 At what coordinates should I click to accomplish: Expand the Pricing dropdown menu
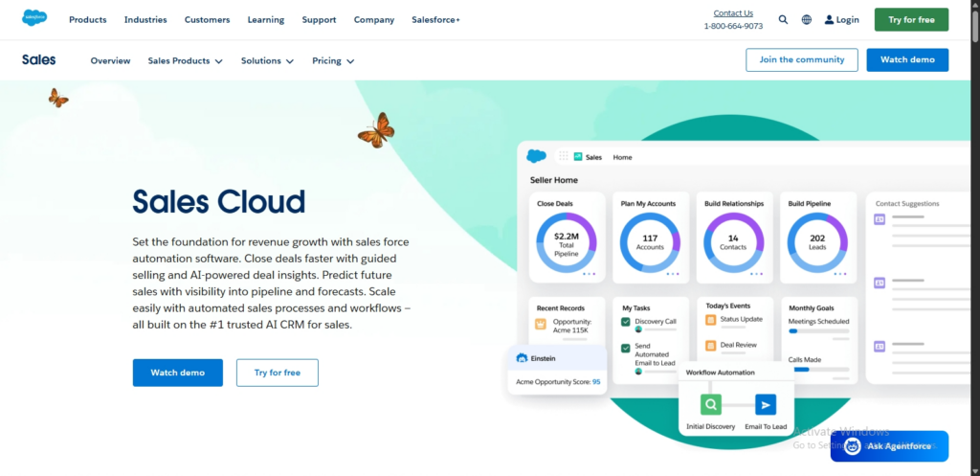[333, 60]
